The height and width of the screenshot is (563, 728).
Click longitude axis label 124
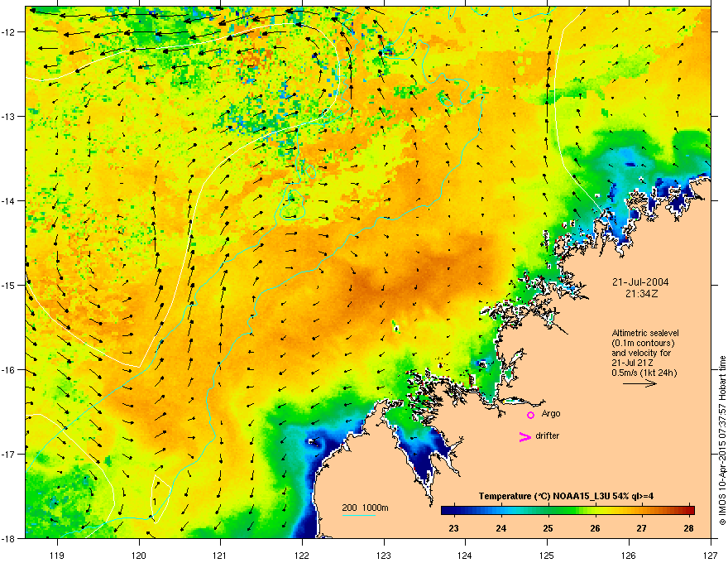(465, 555)
